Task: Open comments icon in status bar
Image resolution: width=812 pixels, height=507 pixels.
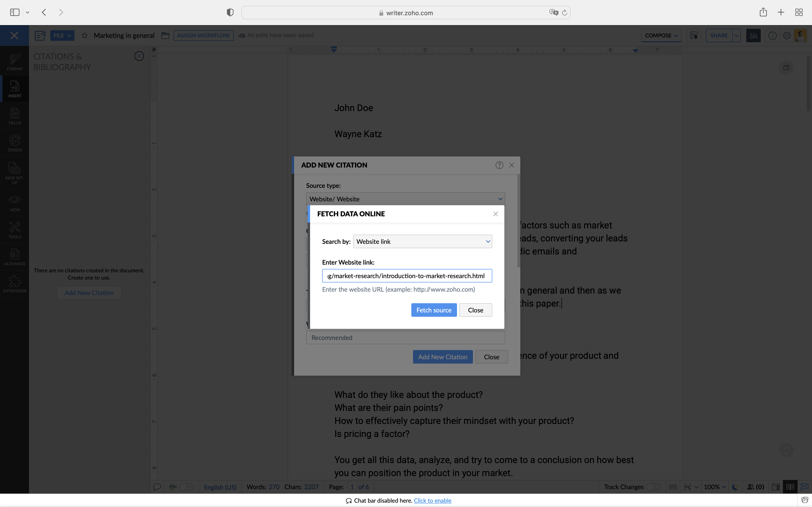Action: coord(157,487)
